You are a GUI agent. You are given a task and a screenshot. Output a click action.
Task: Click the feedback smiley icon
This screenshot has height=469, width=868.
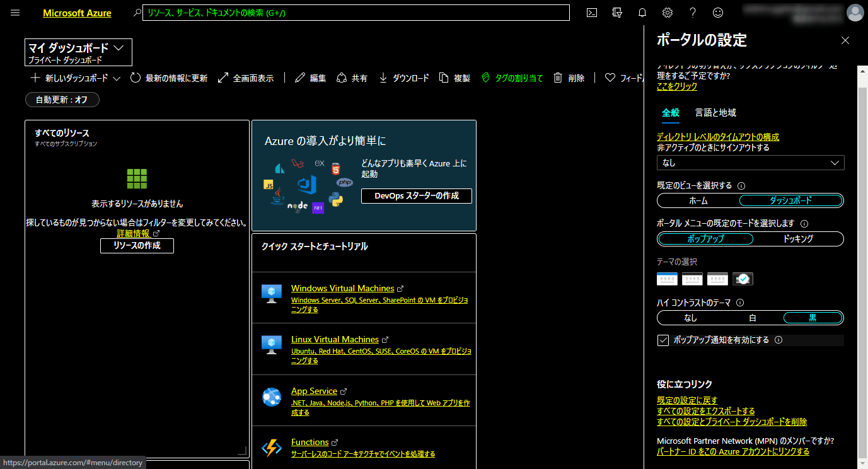coord(718,13)
